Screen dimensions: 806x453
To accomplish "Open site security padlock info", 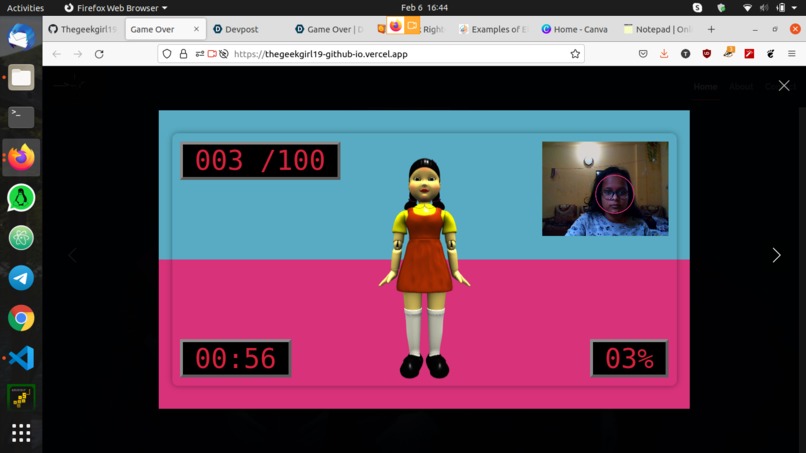I will point(184,54).
